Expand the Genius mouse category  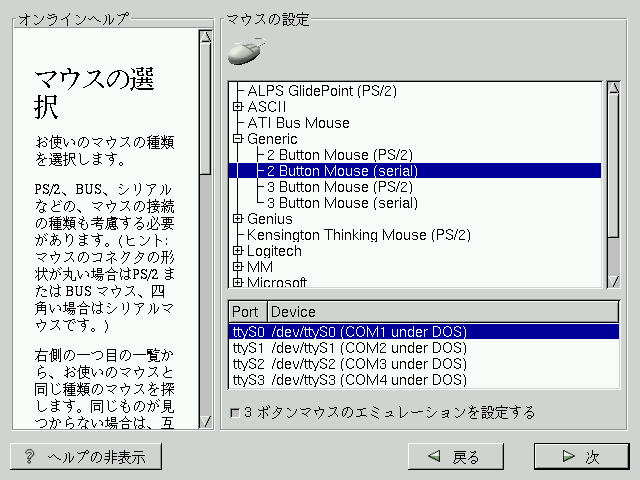238,219
